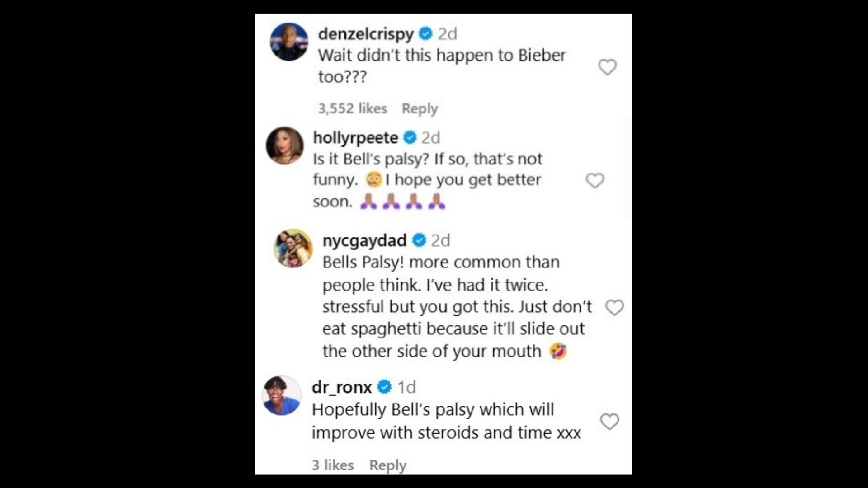Click denzelcrispy's blue verified badge
The height and width of the screenshot is (488, 868).
click(425, 34)
